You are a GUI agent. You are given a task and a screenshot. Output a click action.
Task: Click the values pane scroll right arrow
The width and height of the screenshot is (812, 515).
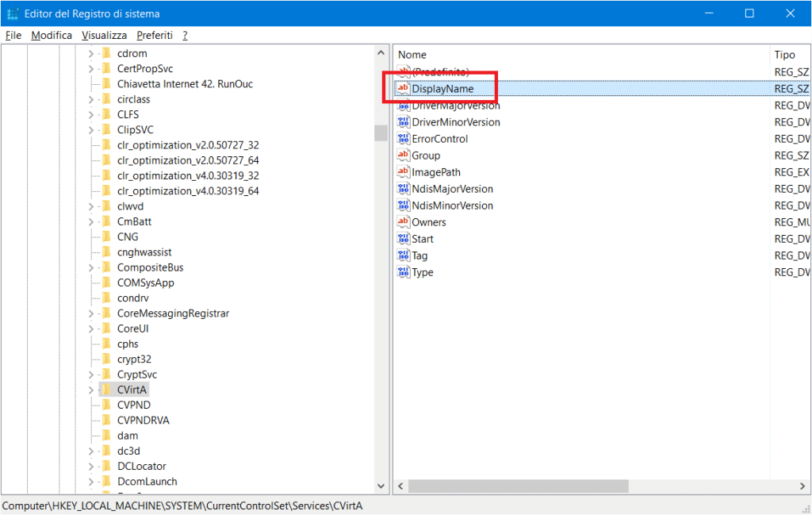(x=802, y=486)
